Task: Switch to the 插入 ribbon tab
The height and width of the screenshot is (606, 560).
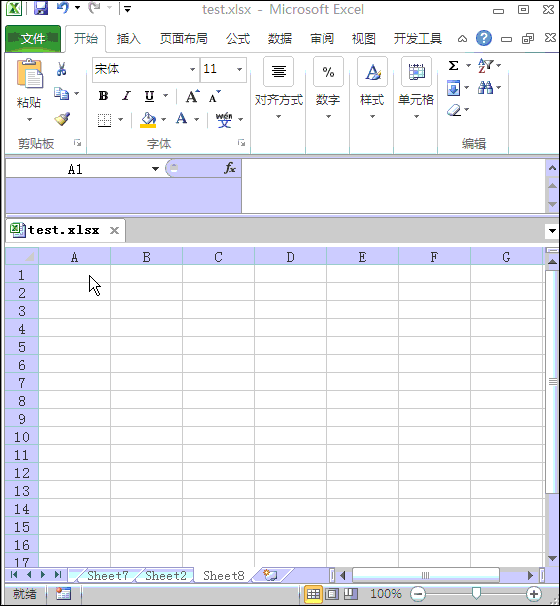Action: (x=129, y=39)
